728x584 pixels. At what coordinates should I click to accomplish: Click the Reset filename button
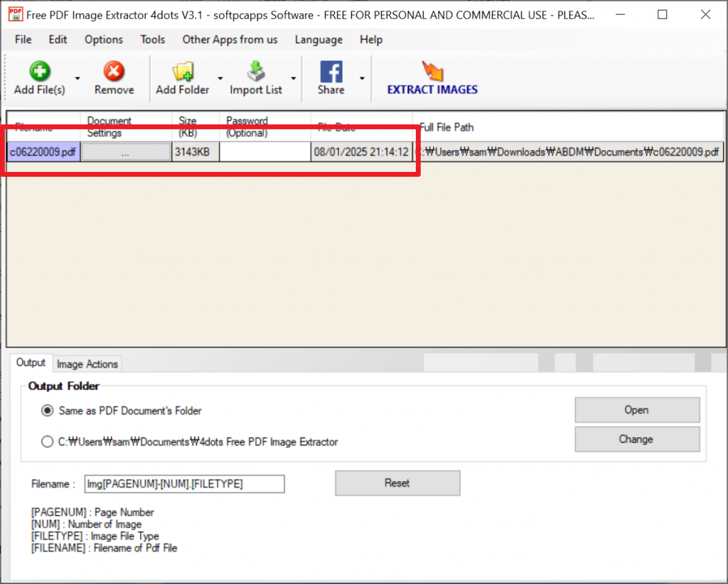point(397,483)
